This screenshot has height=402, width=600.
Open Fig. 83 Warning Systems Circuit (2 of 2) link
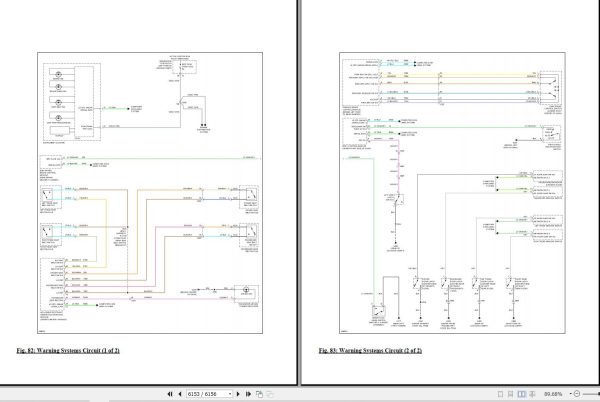(370, 350)
